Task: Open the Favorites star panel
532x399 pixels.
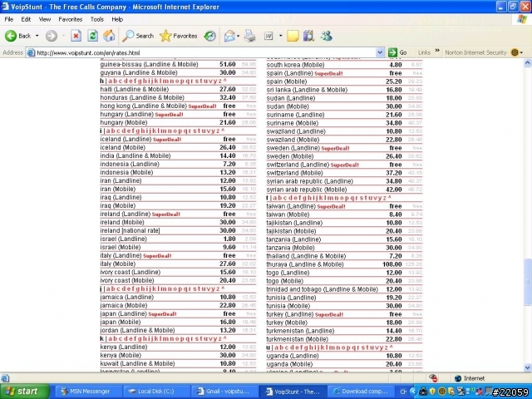Action: [178, 36]
